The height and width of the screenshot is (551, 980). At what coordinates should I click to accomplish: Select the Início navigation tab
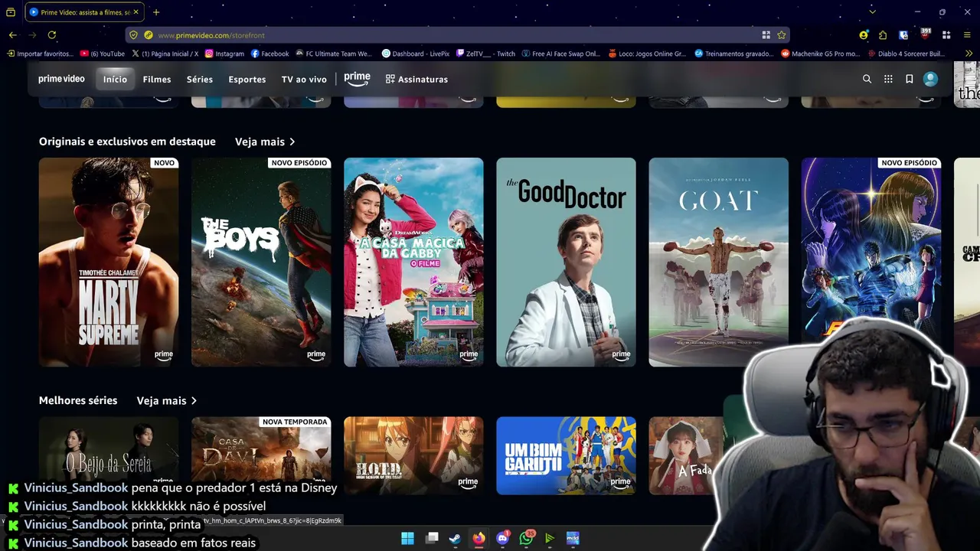(x=115, y=79)
